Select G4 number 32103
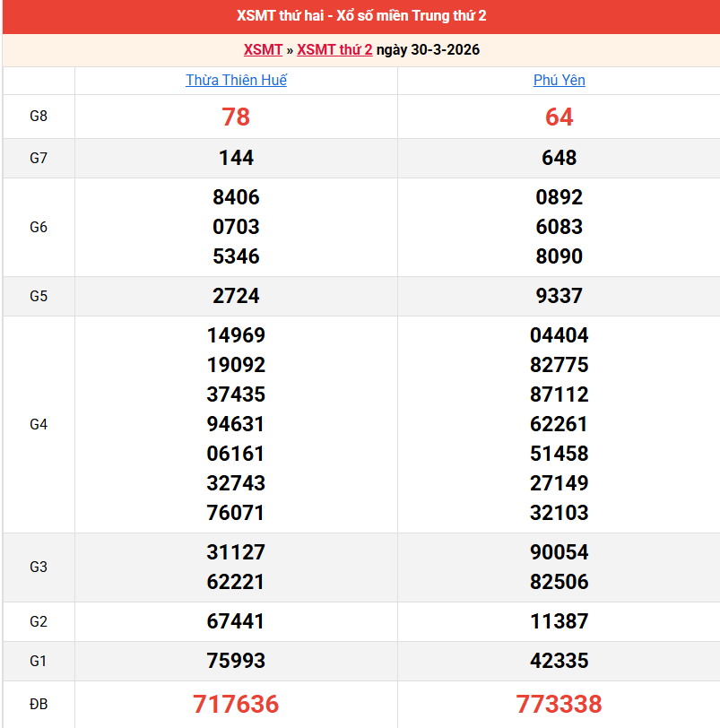The image size is (720, 728). coord(558,513)
